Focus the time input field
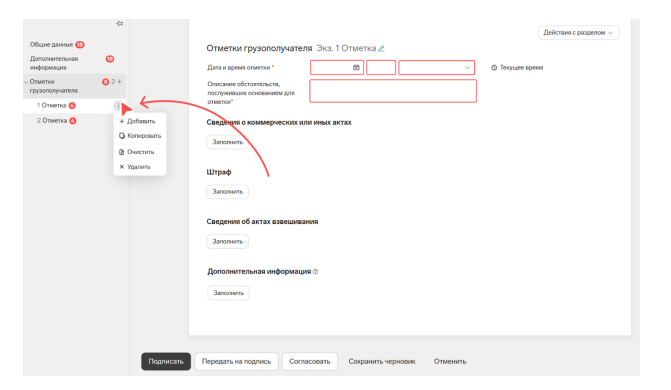Screen dimensions: 671x390 point(381,67)
